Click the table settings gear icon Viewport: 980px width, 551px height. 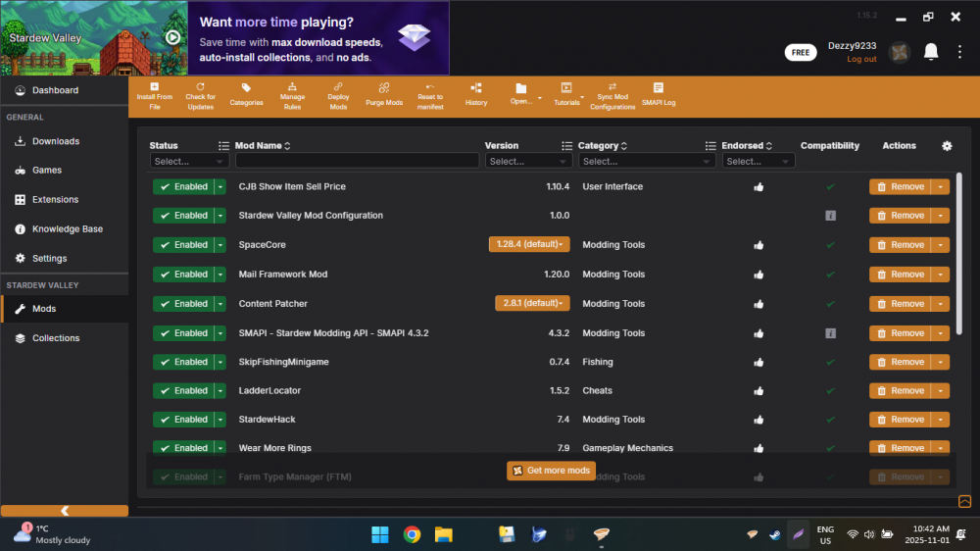[947, 146]
